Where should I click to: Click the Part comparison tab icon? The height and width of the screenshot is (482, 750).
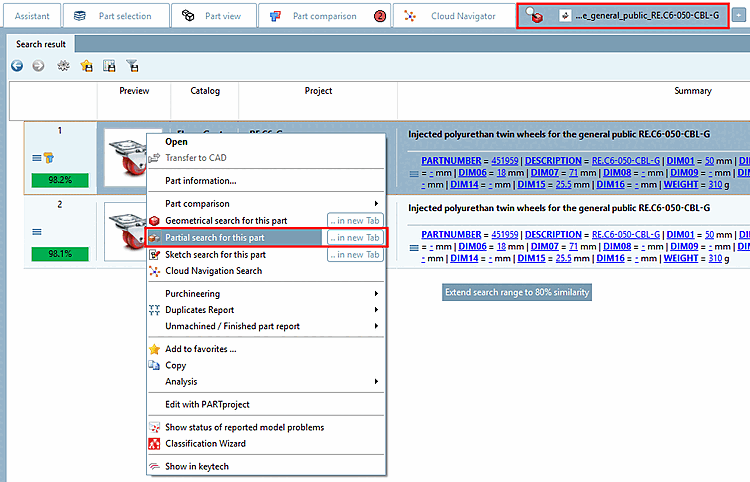click(275, 16)
